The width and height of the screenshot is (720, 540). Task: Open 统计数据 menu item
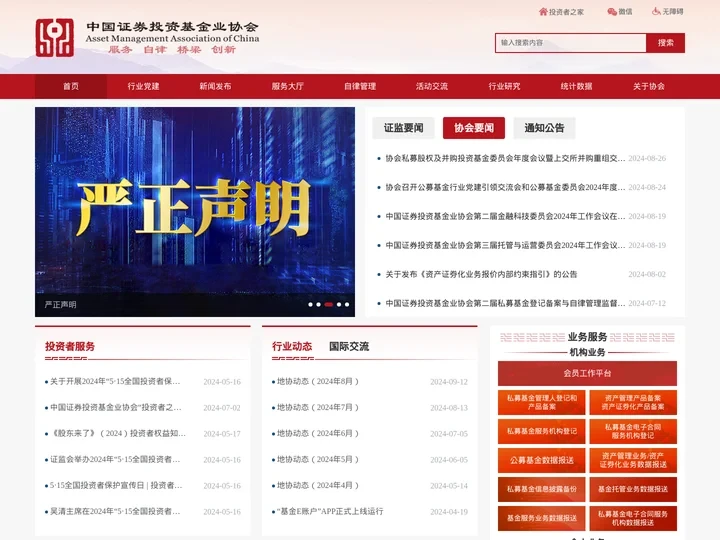(576, 86)
